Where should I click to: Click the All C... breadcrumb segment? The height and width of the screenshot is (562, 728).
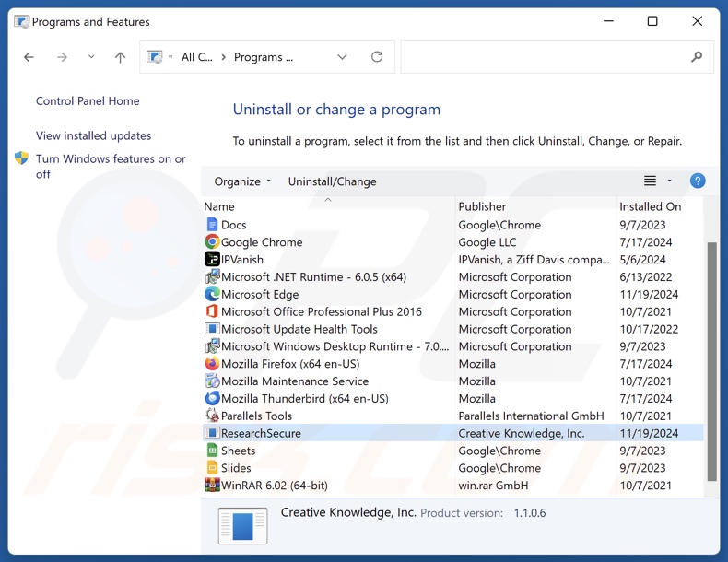tap(197, 57)
